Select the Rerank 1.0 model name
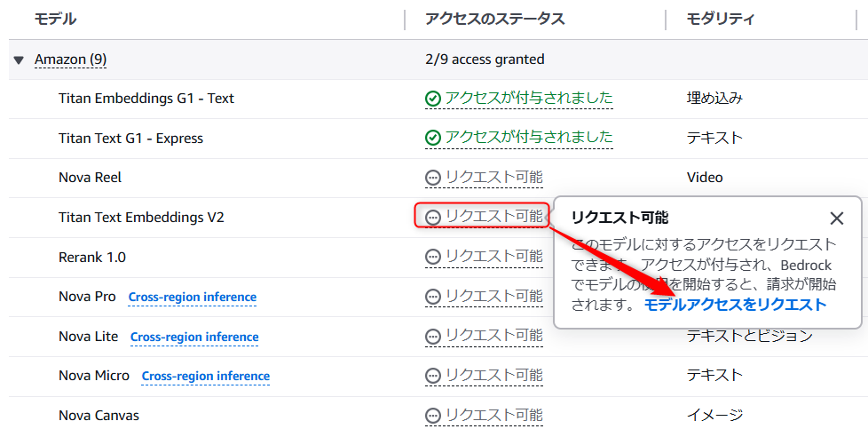Viewport: 868px width, 429px height. [92, 258]
